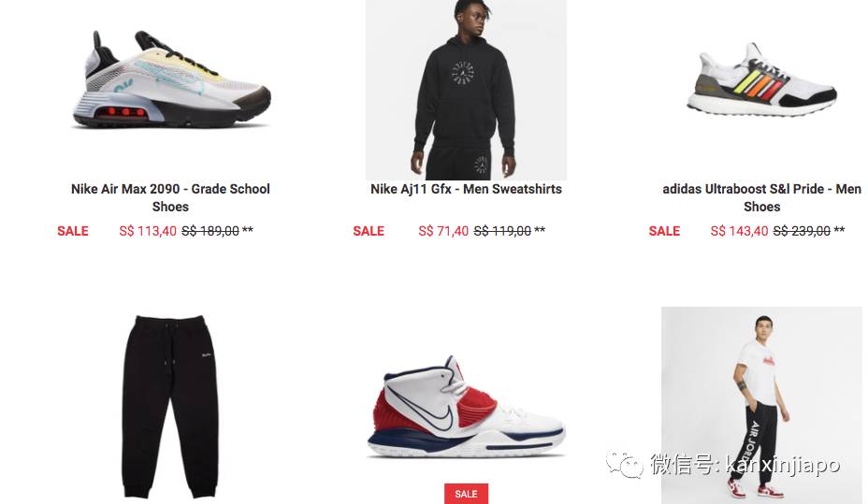Click the red SALE badge below basketball shoe
The image size is (868, 504).
[466, 494]
